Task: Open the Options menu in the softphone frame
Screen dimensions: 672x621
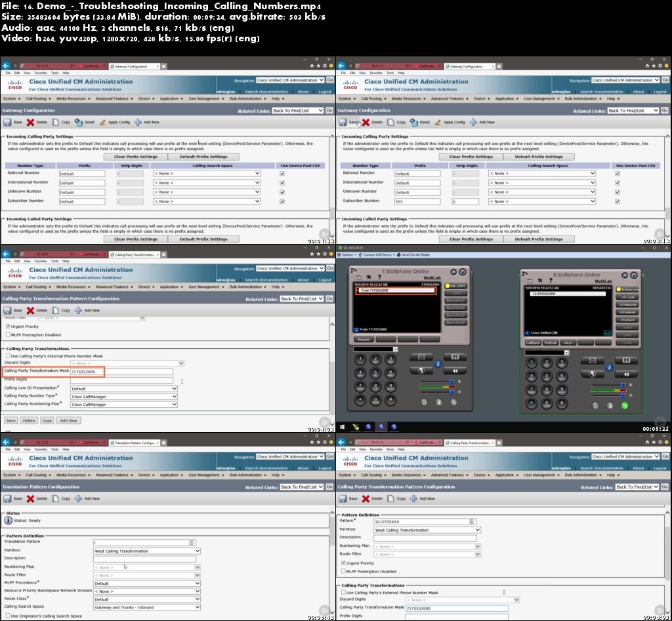Action: click(x=347, y=255)
